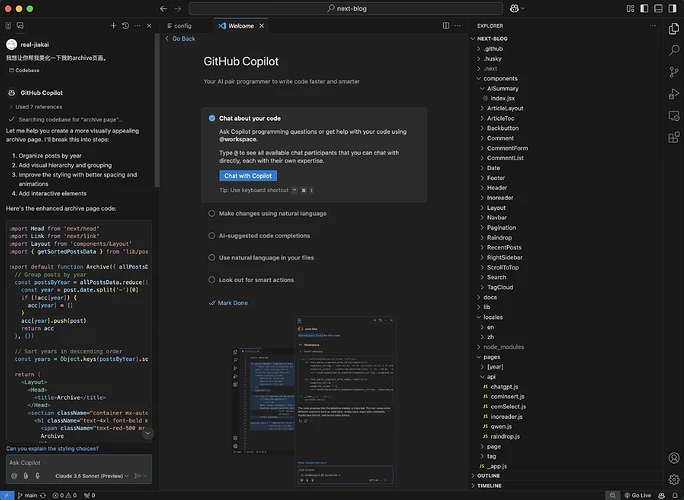
Task: Click the scroll-down arrow in chat code
Action: (x=147, y=433)
